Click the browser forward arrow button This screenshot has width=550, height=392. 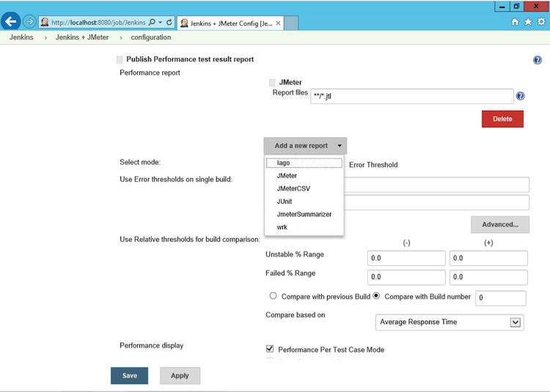click(29, 22)
